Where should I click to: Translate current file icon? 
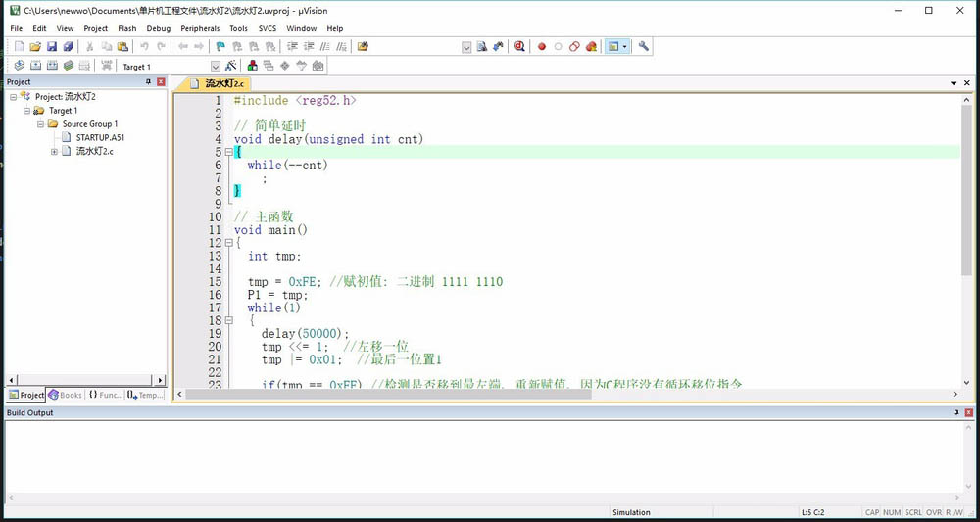click(x=20, y=65)
